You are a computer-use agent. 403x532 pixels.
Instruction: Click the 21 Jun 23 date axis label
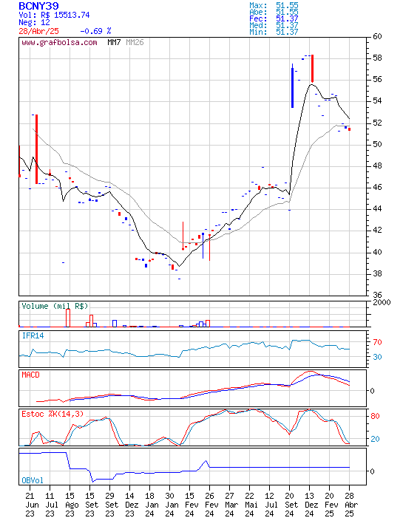[30, 505]
